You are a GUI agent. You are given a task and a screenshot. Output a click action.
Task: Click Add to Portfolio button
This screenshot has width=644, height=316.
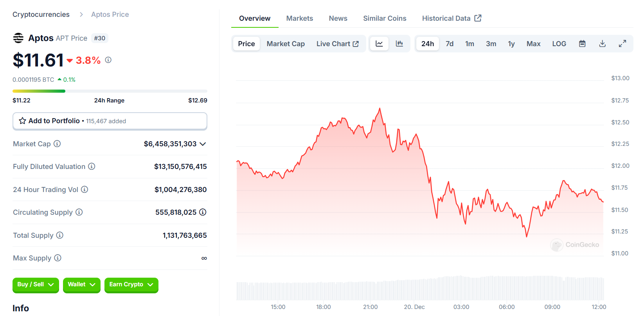click(x=110, y=121)
